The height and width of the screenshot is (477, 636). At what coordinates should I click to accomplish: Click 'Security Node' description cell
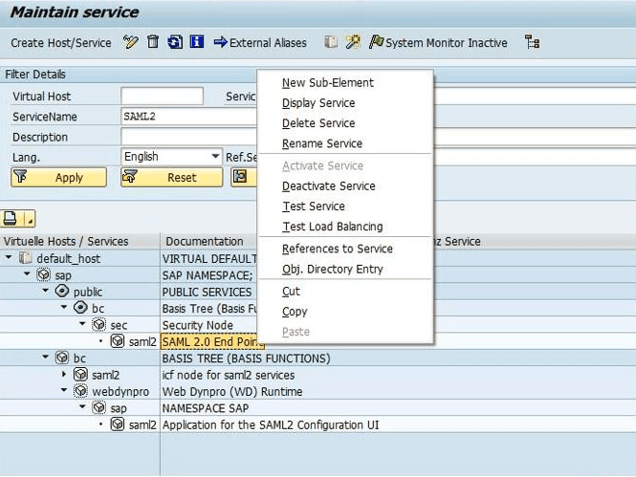tap(198, 325)
